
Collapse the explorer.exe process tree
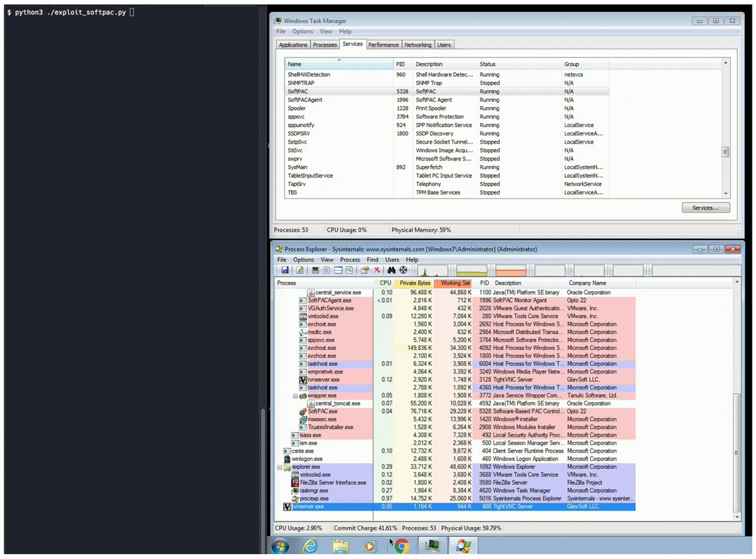click(x=280, y=467)
